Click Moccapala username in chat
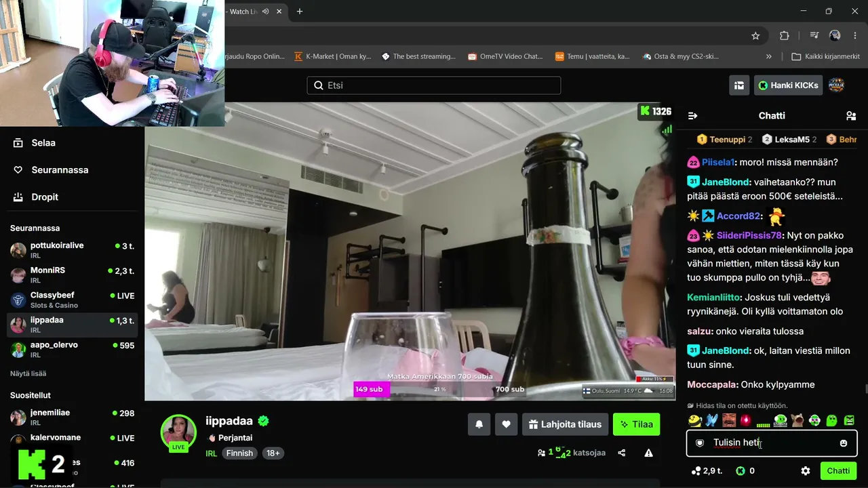Viewport: 868px width, 488px height. [713, 385]
